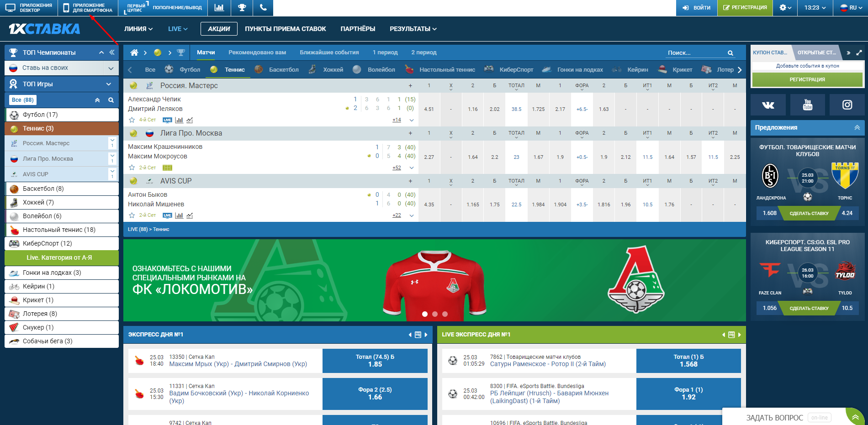Toggle favorite star for Быков vs Мишенев match
Screen dimensions: 868x425
[x=132, y=215]
